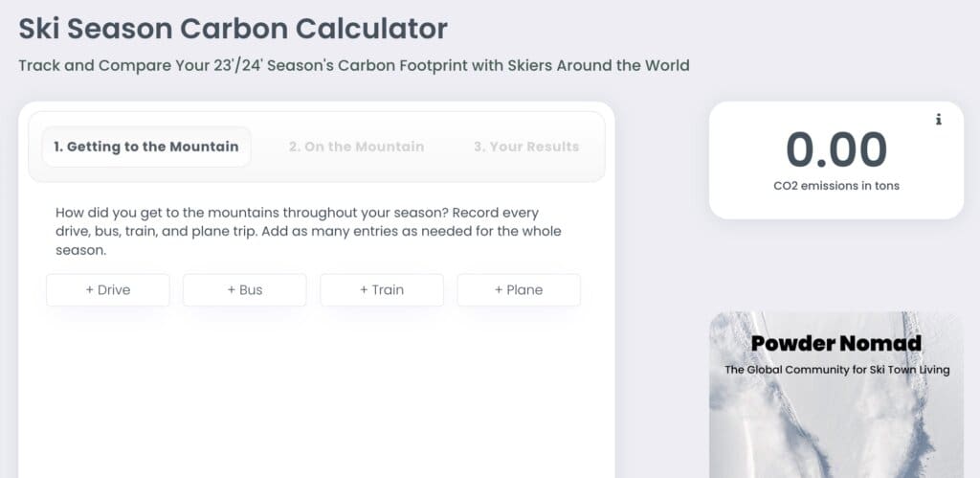
Task: Open the Powder Nomad heading link
Action: point(835,343)
